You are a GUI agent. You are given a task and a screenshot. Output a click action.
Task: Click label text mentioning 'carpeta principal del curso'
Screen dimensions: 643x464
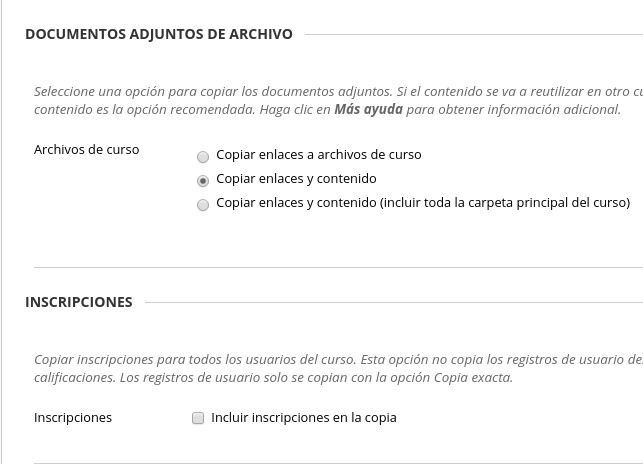pos(422,203)
